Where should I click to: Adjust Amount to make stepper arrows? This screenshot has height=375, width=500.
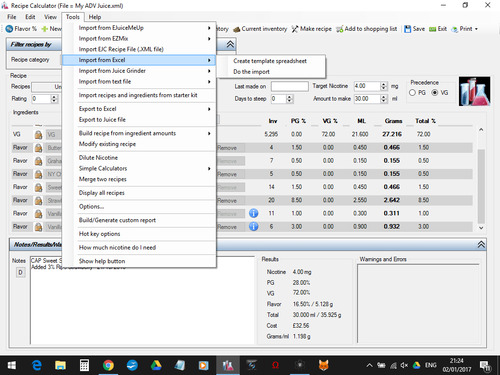383,99
